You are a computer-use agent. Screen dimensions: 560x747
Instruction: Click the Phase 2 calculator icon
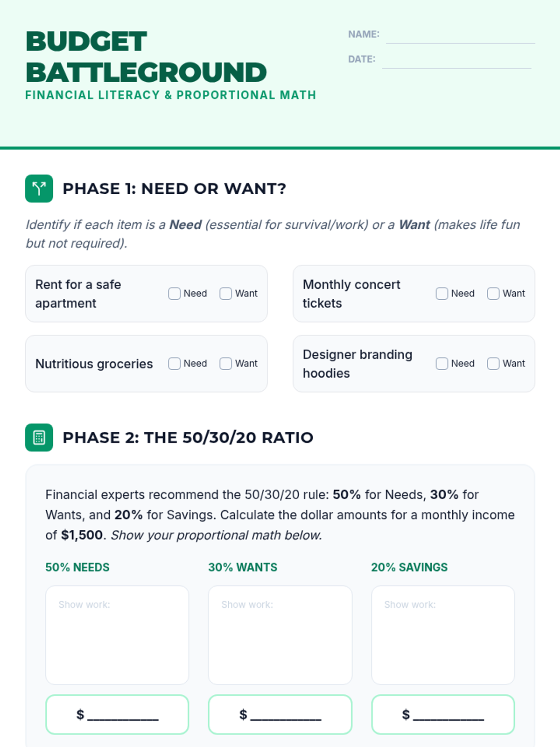(x=39, y=437)
